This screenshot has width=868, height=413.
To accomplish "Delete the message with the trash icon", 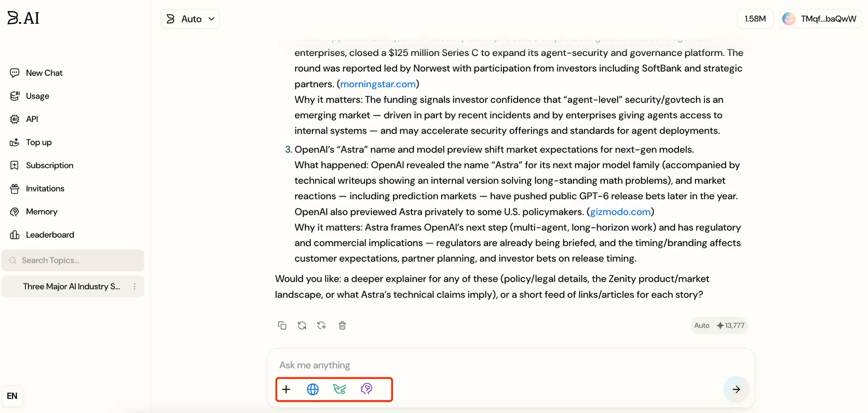I will [x=342, y=325].
